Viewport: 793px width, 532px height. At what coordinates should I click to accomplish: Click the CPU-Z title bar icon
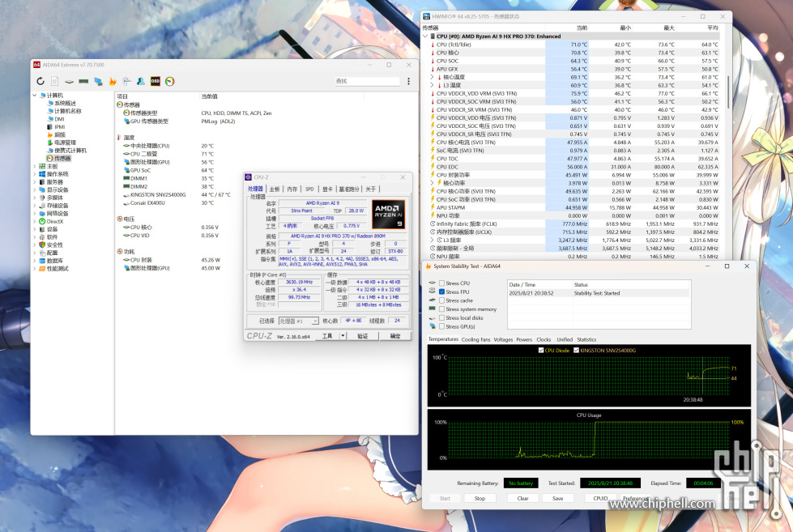click(249, 177)
